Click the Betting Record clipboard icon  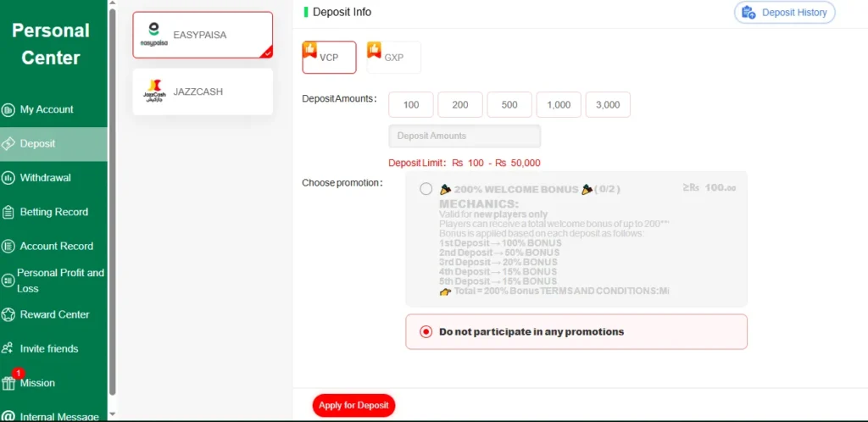[8, 212]
